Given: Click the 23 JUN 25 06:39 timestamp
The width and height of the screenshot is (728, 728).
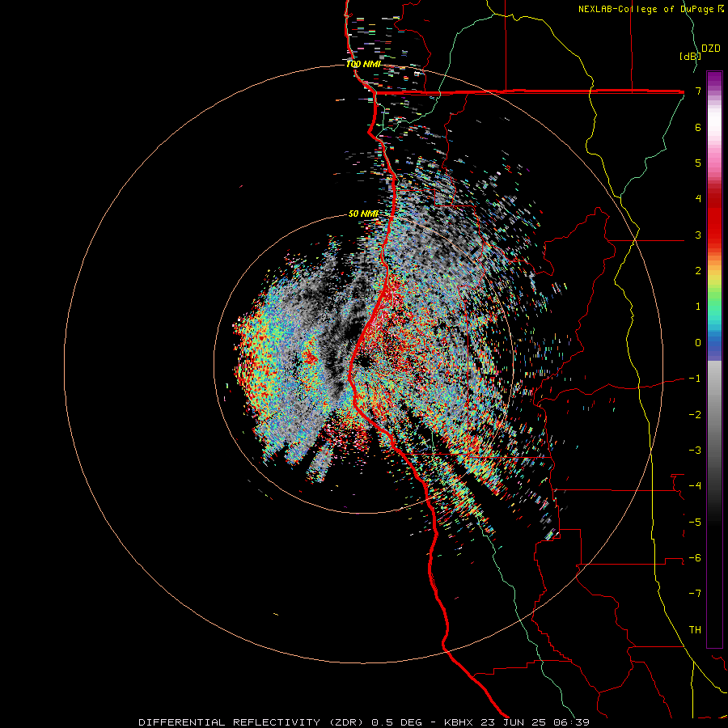Looking at the screenshot, I should (534, 722).
